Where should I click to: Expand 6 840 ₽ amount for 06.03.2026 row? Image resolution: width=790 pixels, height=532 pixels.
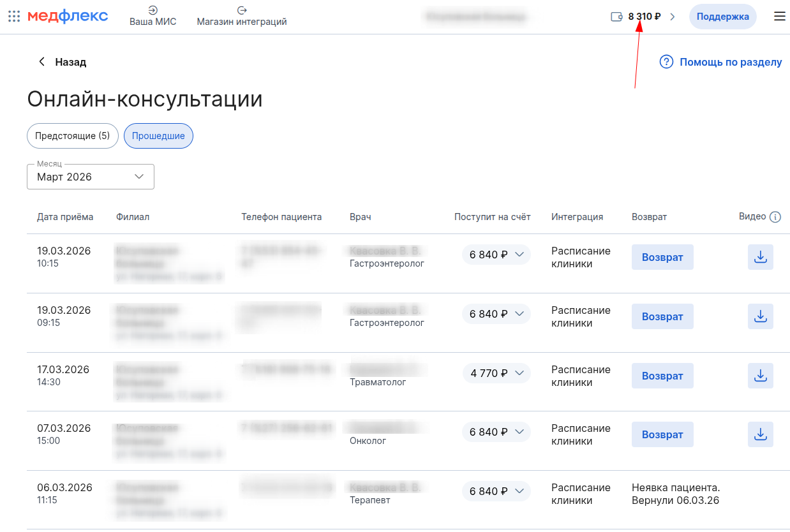click(x=496, y=491)
